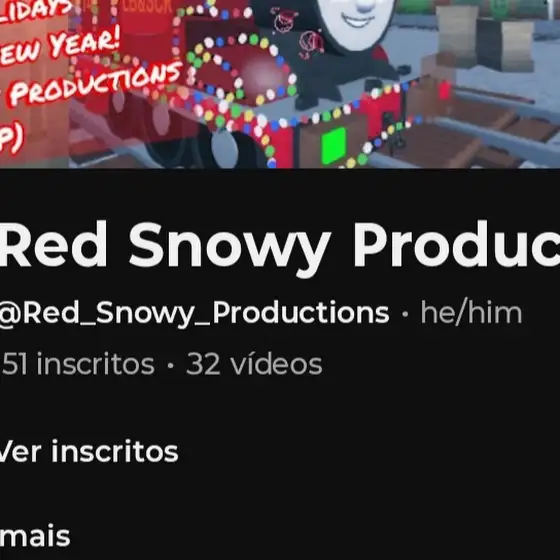Click the "51 inscritos" subscriber count

point(78,364)
